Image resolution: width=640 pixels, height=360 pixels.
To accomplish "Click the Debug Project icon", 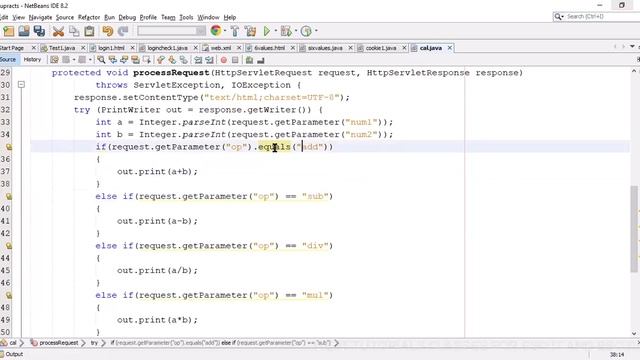I will (286, 31).
